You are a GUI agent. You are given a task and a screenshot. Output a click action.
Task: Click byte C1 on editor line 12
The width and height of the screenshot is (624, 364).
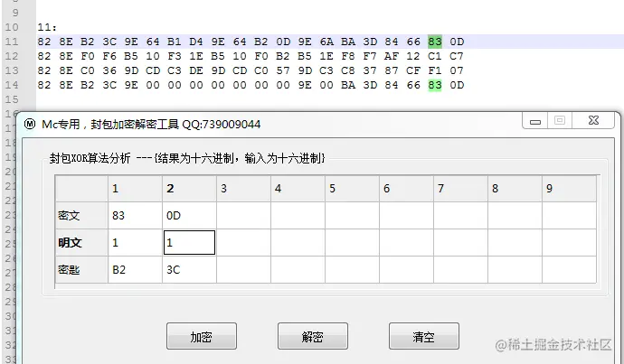(435, 56)
